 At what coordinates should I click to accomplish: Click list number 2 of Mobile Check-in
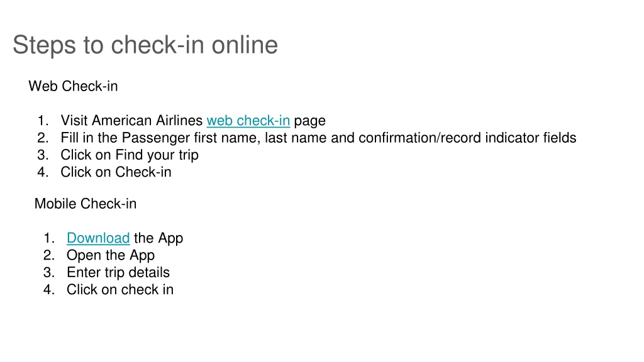point(49,255)
